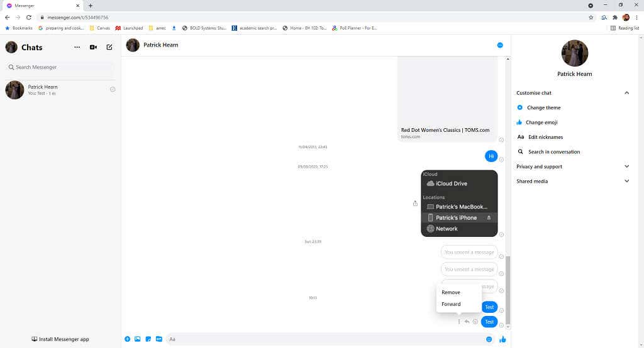React to Test message with smiley icon
644x348 pixels.
pos(475,322)
